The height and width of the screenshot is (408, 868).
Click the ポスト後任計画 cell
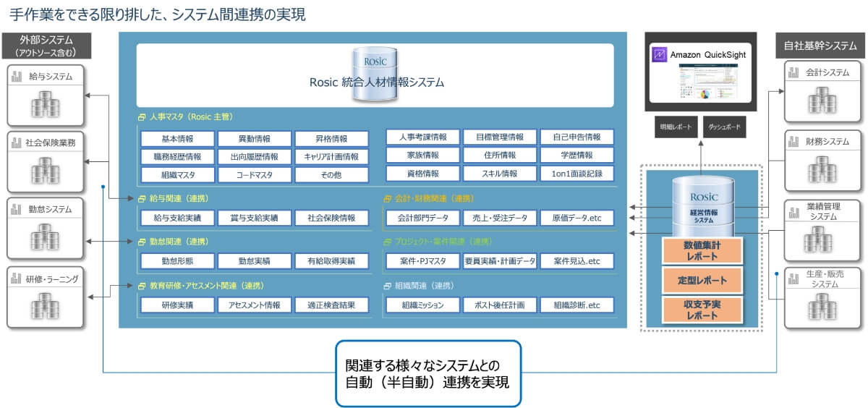500,305
